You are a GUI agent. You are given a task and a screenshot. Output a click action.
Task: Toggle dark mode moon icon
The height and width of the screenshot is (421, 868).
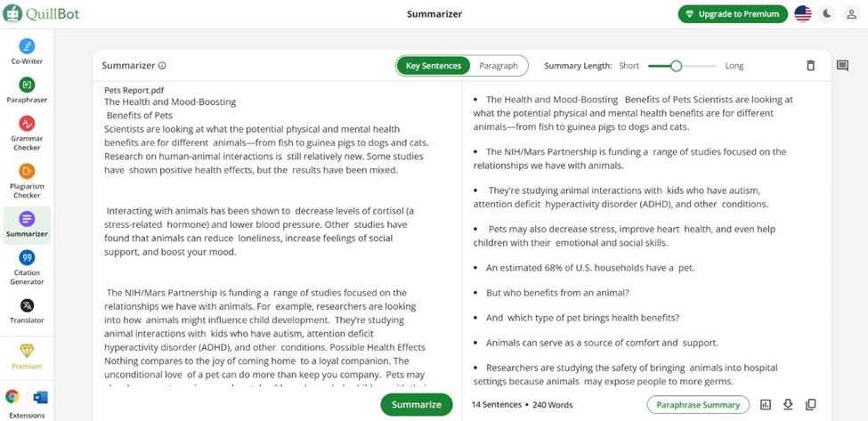point(827,13)
